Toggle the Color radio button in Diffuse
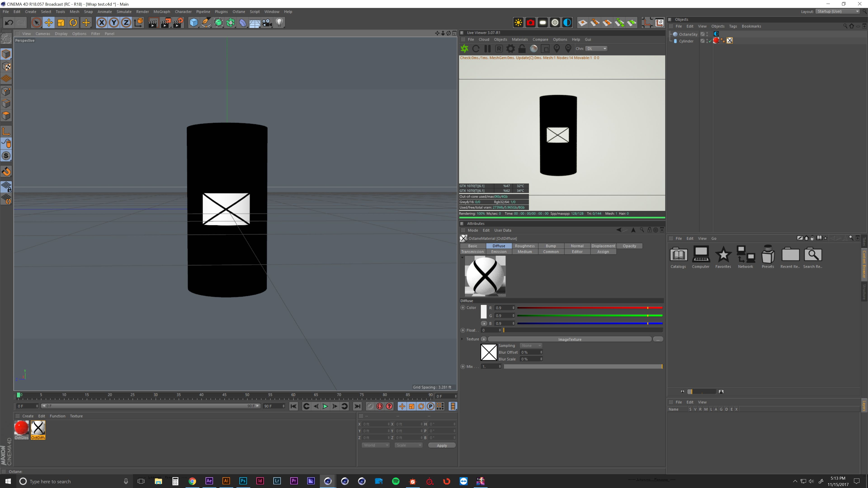 tap(463, 307)
